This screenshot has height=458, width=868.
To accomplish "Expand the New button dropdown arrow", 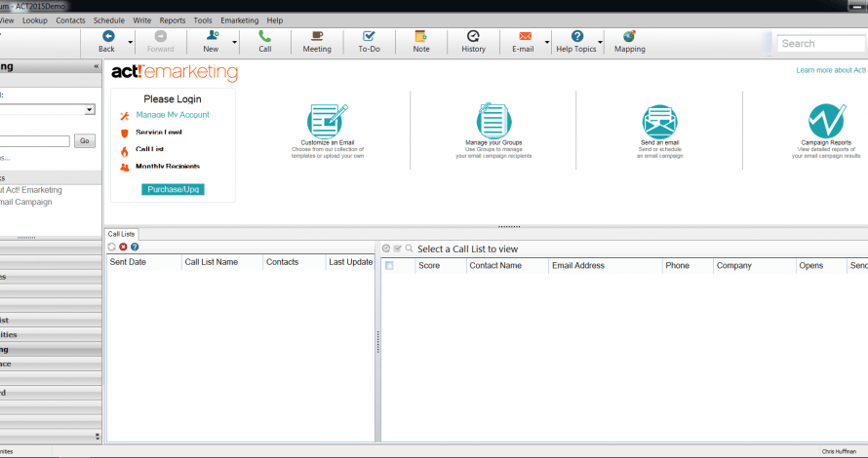I will pyautogui.click(x=235, y=42).
